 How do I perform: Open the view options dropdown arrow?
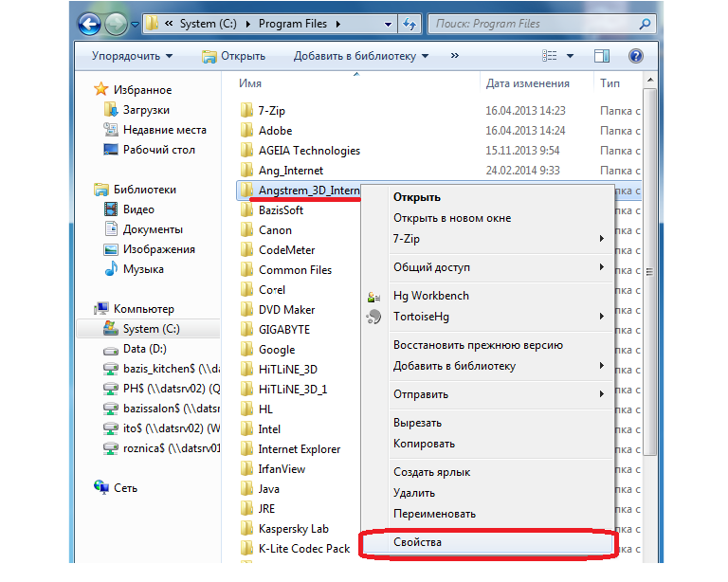(570, 56)
